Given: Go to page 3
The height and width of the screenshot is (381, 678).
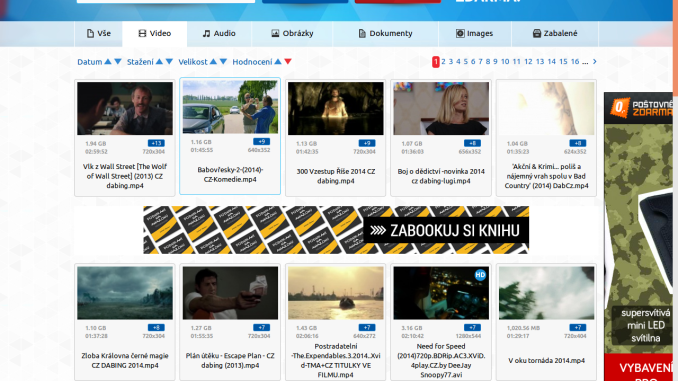Looking at the screenshot, I should tap(451, 61).
